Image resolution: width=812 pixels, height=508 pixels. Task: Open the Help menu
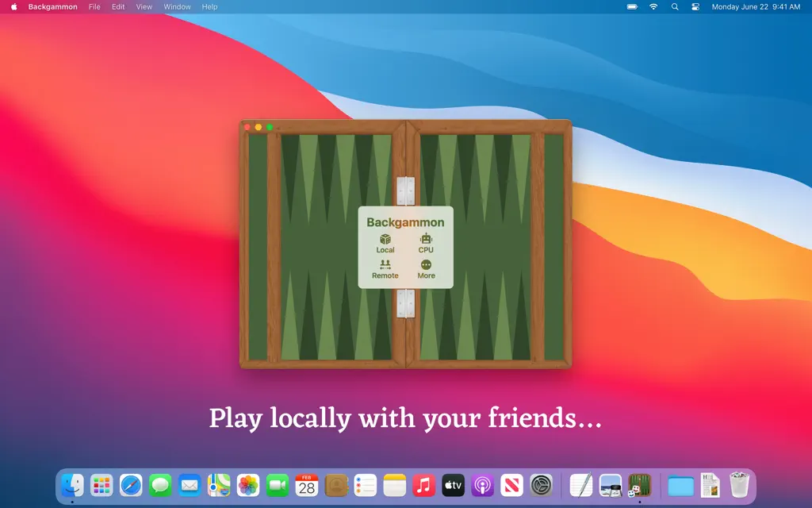tap(209, 6)
